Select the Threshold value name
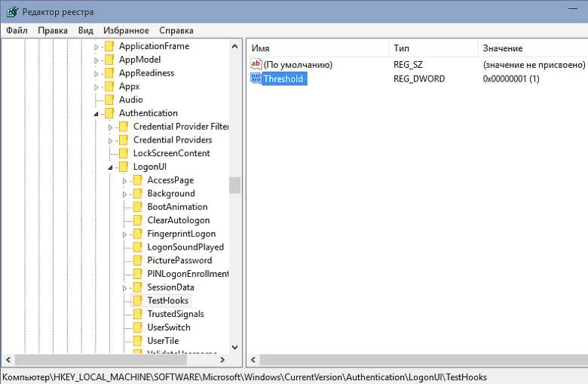The height and width of the screenshot is (384, 588). pos(284,78)
